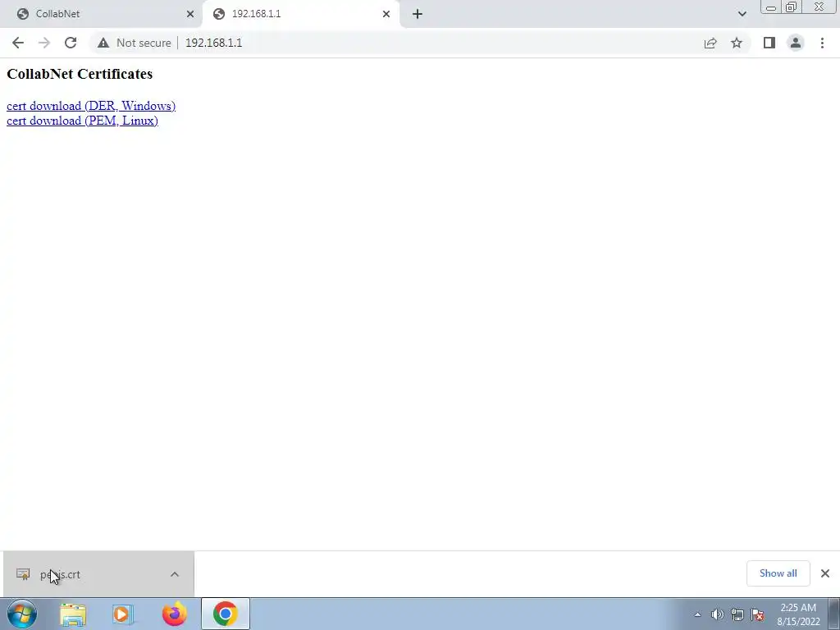
Task: Click the Show desktop strip on the taskbar
Action: [x=834, y=614]
